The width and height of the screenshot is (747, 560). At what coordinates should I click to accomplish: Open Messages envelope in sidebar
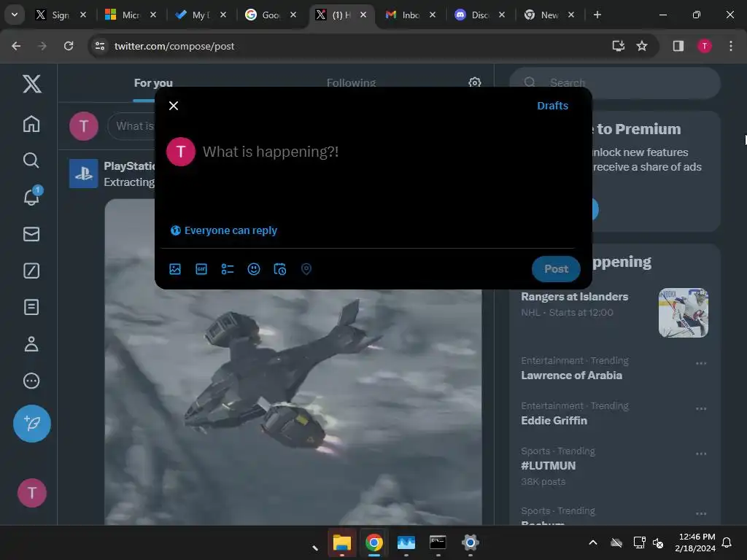point(31,234)
